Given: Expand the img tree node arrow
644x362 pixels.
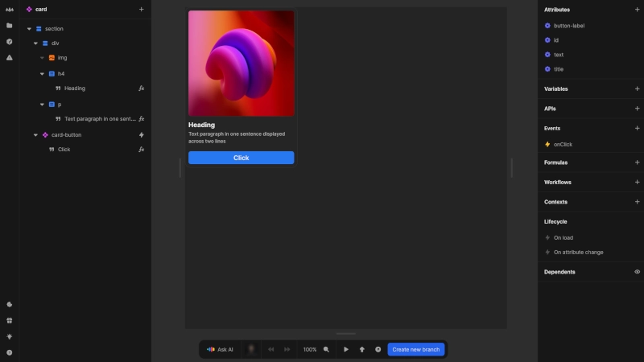Looking at the screenshot, I should (x=42, y=58).
